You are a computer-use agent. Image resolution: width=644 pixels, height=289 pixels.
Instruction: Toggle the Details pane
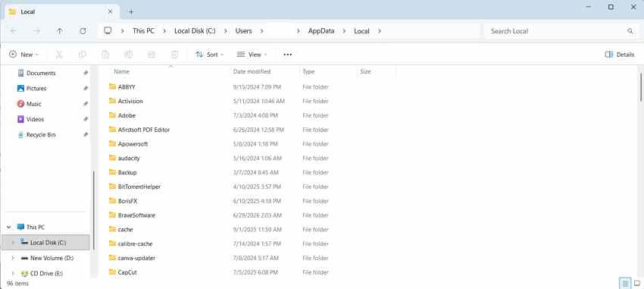pyautogui.click(x=619, y=55)
